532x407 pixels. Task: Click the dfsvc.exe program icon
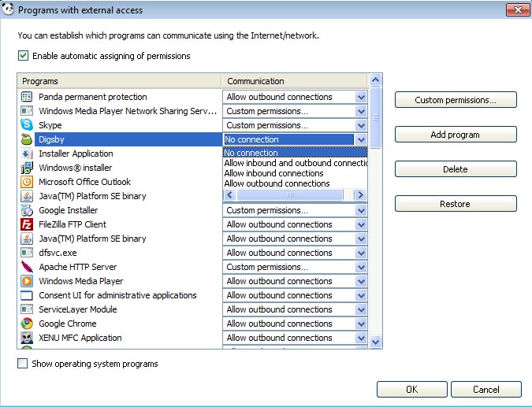tap(27, 253)
